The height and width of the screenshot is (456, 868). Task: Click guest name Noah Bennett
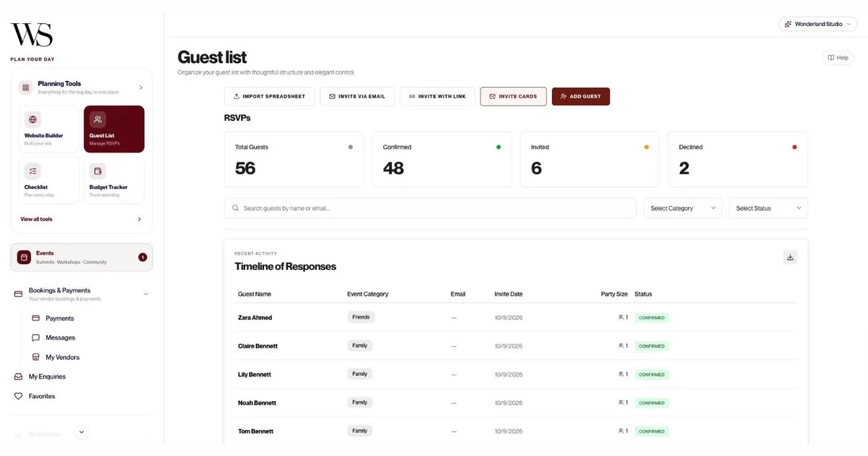click(258, 402)
